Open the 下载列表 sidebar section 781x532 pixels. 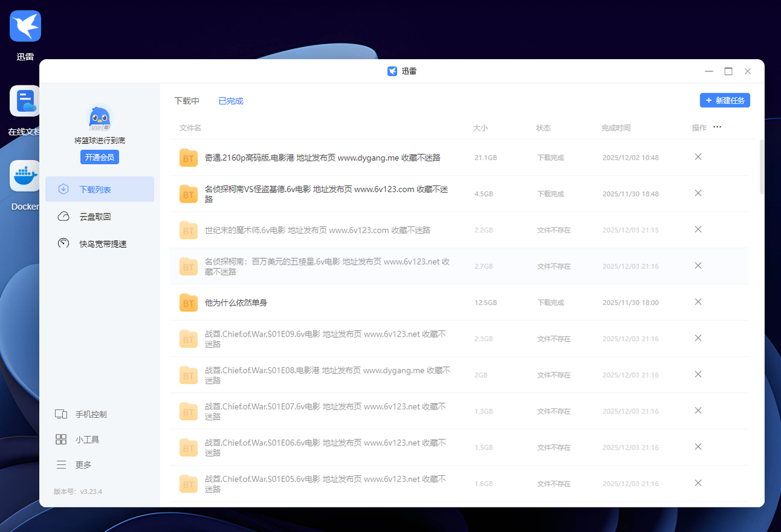tap(100, 189)
